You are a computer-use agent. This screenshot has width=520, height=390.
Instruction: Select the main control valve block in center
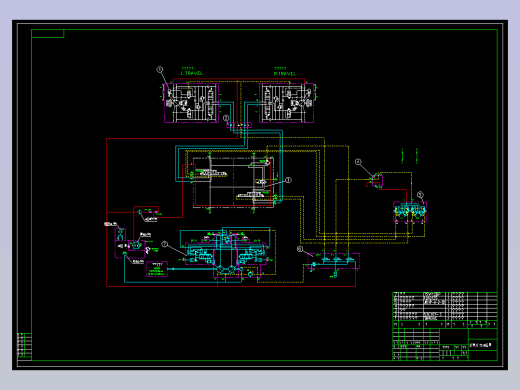(x=233, y=182)
